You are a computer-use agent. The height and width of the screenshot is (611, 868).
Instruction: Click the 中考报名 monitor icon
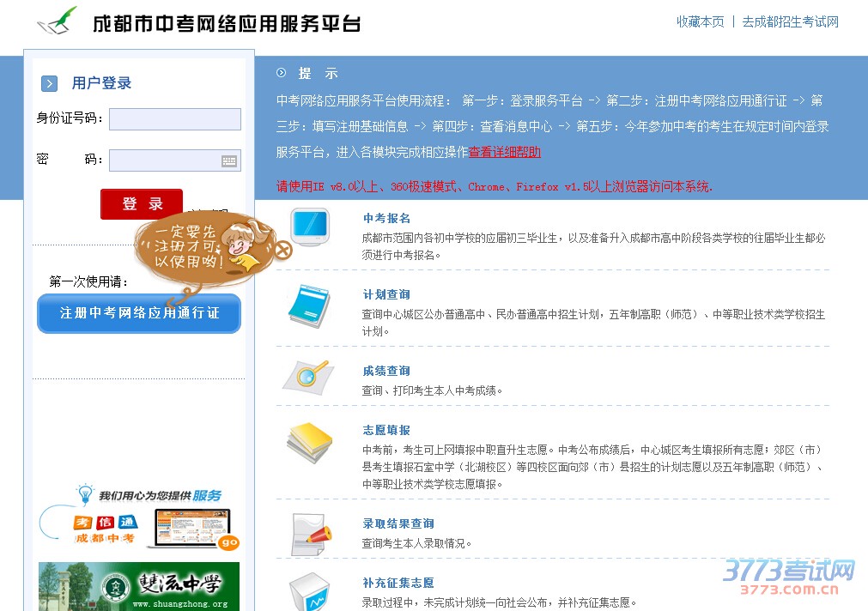point(311,227)
